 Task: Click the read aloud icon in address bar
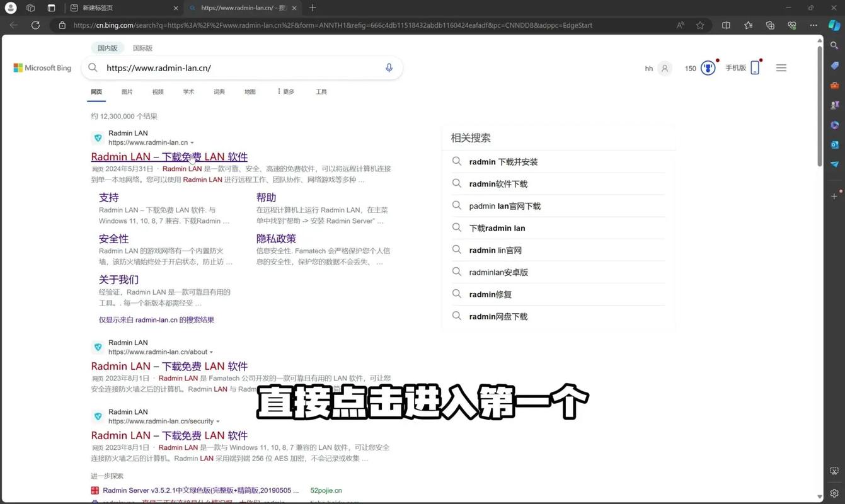(681, 25)
